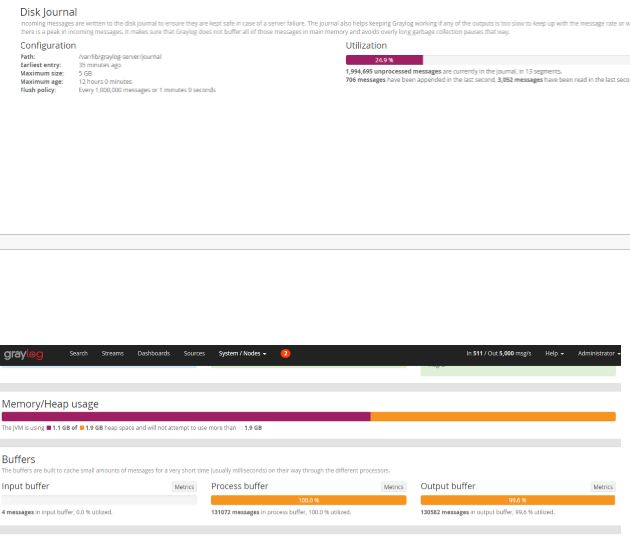The image size is (630, 540).
Task: Click the 1.9 GB committed heap legend swatch
Action: coord(82,428)
